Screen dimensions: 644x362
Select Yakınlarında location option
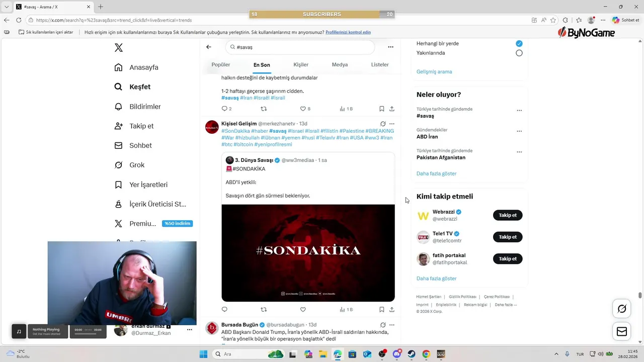pyautogui.click(x=519, y=53)
